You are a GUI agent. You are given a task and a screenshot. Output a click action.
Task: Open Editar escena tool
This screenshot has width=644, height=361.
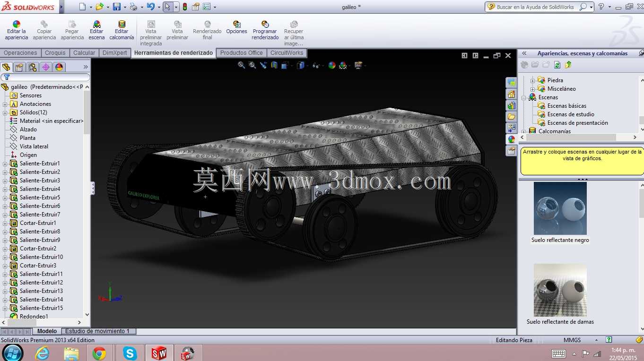pos(96,30)
